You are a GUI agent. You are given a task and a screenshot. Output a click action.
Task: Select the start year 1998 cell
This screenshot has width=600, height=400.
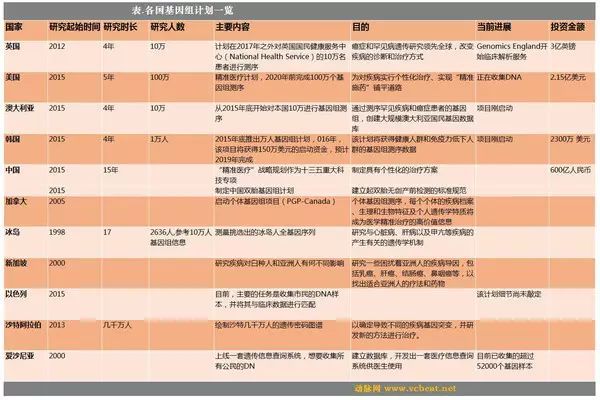57,232
